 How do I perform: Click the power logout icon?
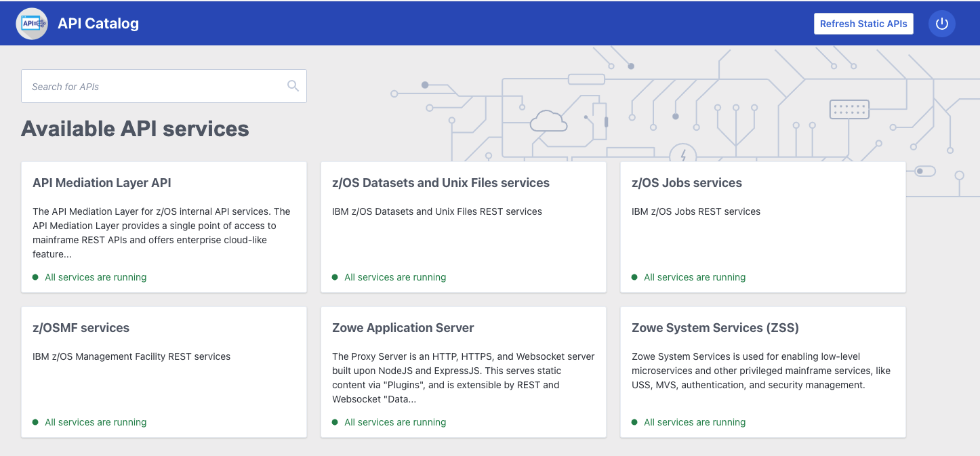941,24
